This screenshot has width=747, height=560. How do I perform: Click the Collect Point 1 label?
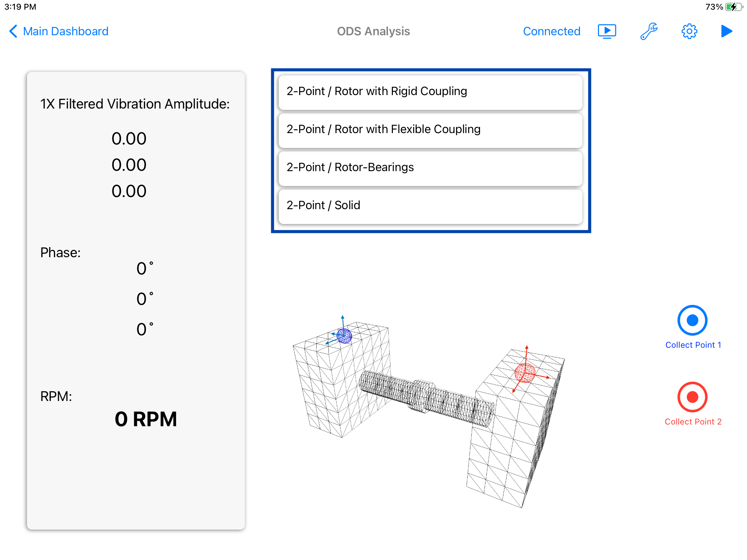coord(693,345)
